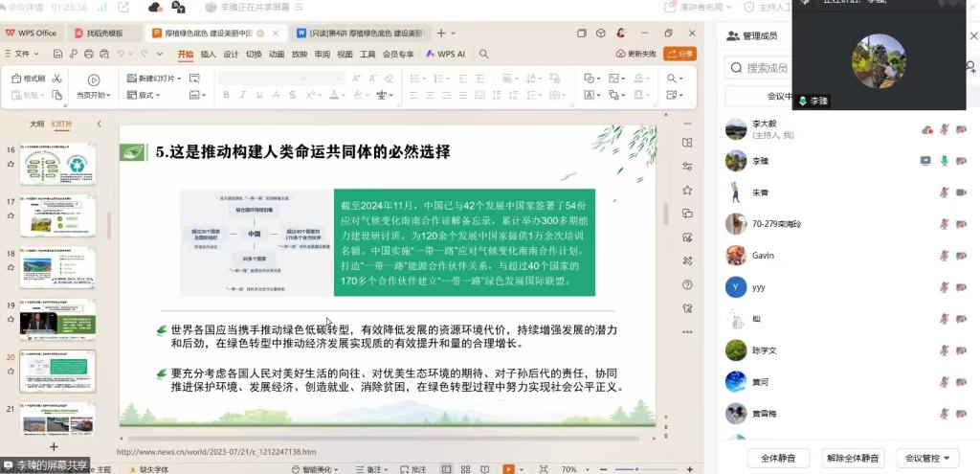This screenshot has width=980, height=474.
Task: Click the WPS AI button in the ribbon
Action: coord(446,55)
